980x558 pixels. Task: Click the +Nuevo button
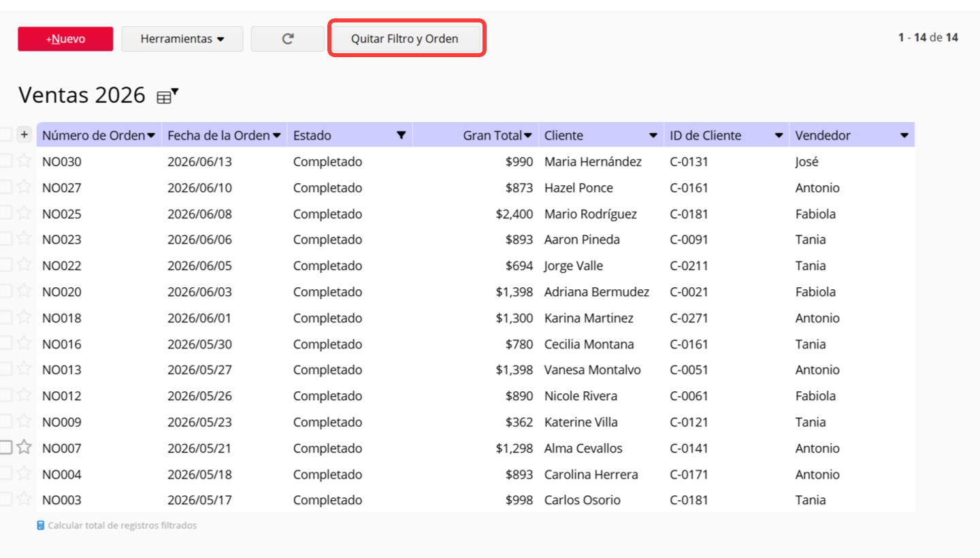coord(65,39)
